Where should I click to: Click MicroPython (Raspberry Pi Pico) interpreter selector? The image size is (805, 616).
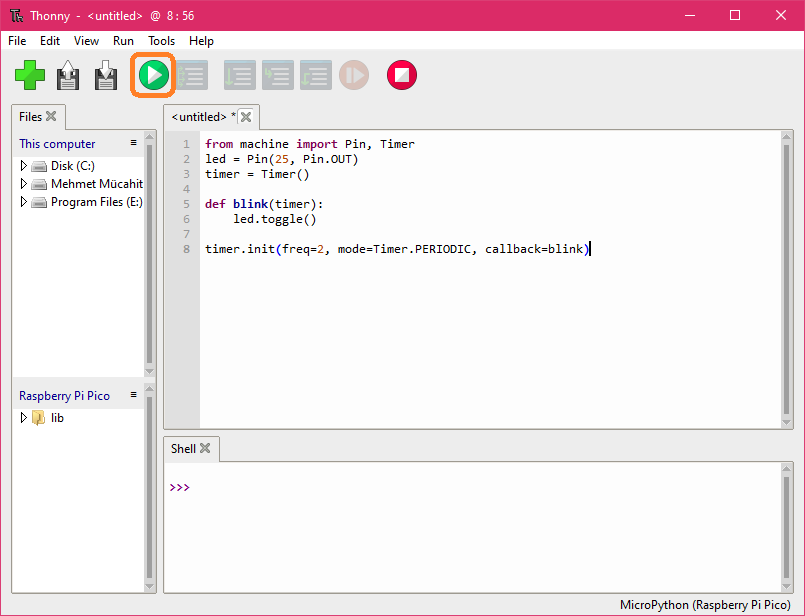pos(705,605)
